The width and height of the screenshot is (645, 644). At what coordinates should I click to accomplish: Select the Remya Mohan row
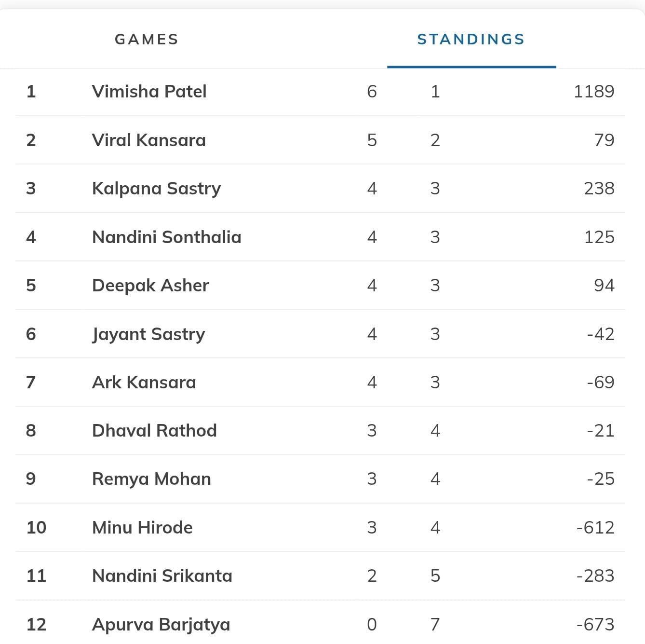pyautogui.click(x=151, y=479)
